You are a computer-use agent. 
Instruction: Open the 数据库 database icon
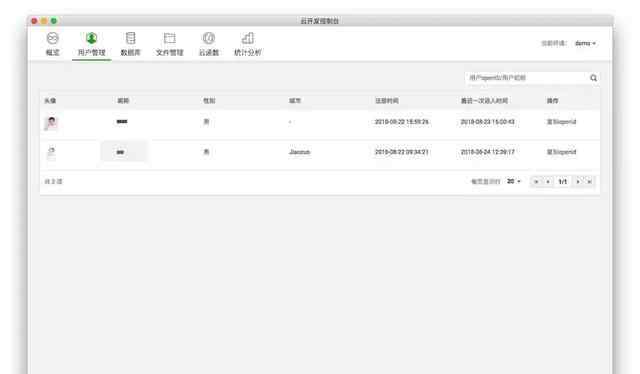tap(131, 38)
